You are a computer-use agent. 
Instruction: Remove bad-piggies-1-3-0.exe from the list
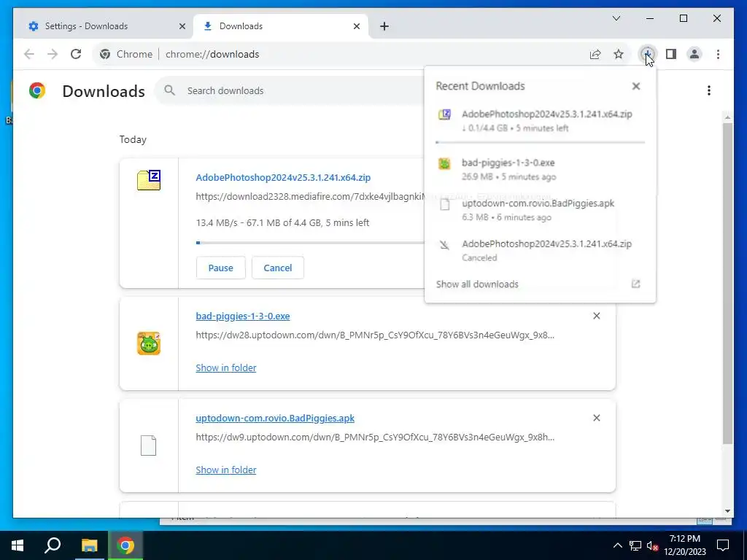pyautogui.click(x=597, y=316)
